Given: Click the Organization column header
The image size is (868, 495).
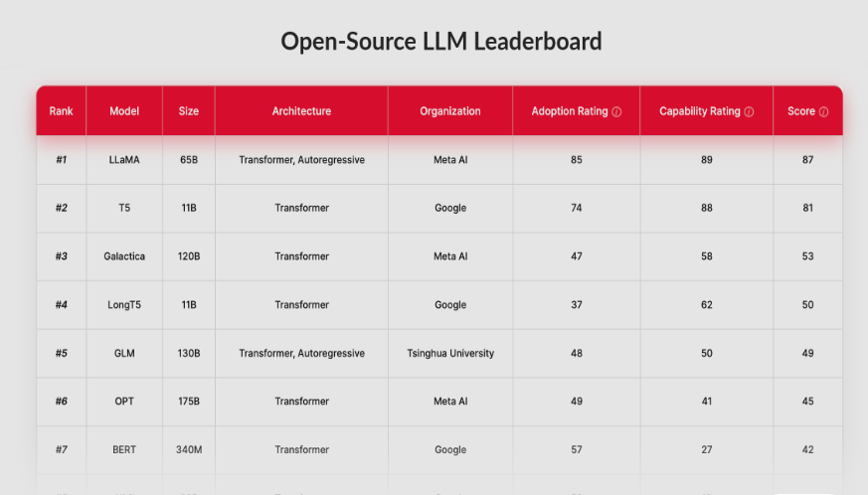Looking at the screenshot, I should point(450,111).
